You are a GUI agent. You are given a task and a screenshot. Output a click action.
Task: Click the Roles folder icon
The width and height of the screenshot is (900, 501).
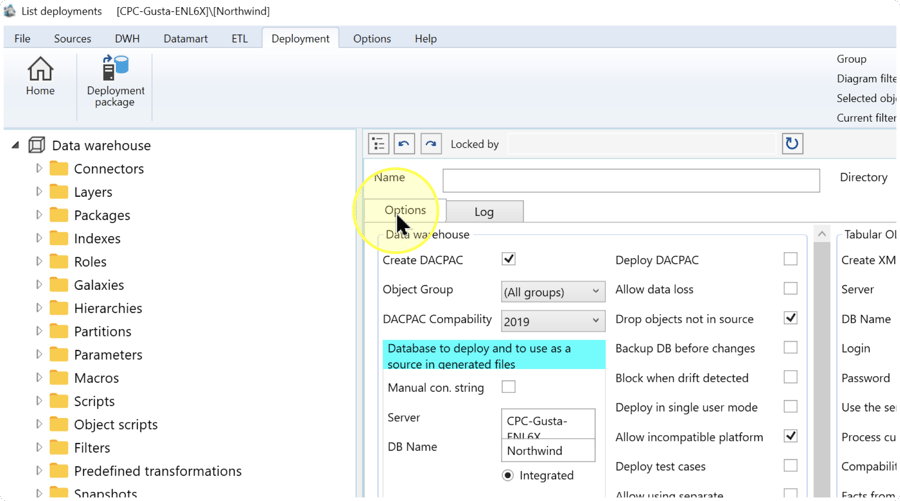[x=59, y=261]
